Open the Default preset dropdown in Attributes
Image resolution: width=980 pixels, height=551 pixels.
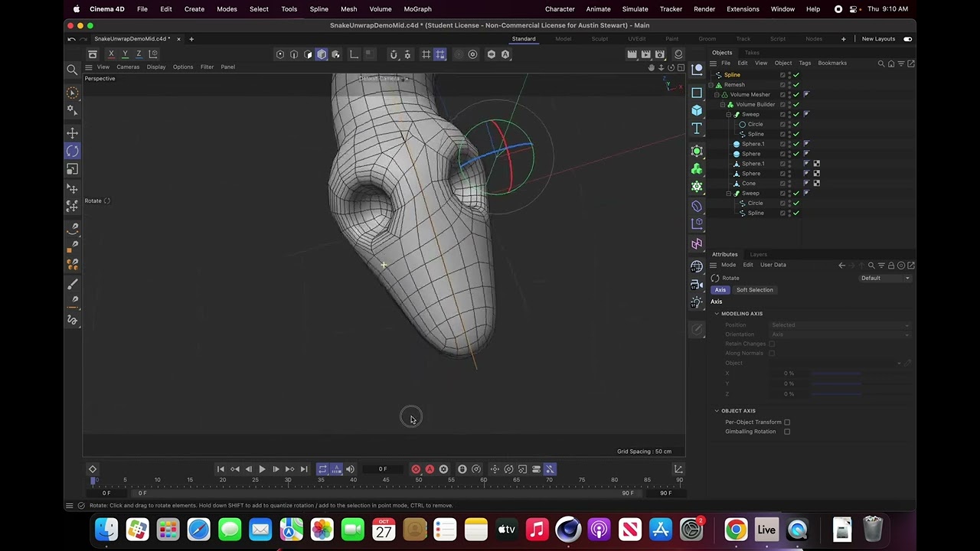885,278
